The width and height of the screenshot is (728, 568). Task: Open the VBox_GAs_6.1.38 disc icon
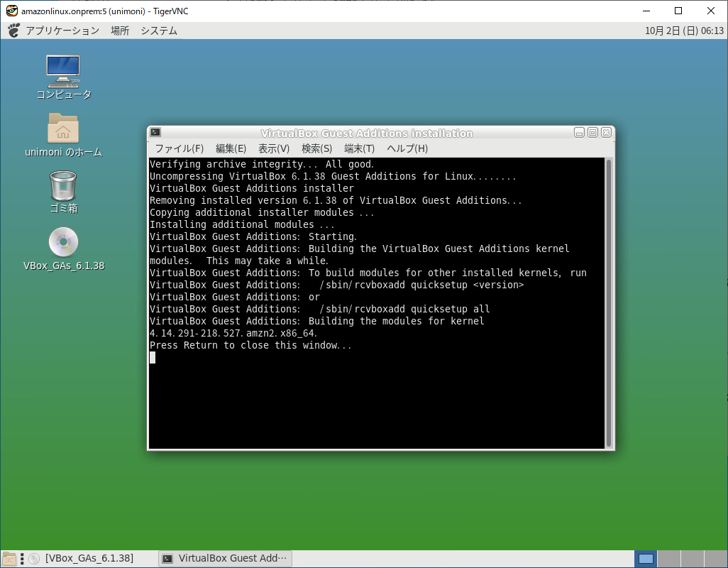62,241
